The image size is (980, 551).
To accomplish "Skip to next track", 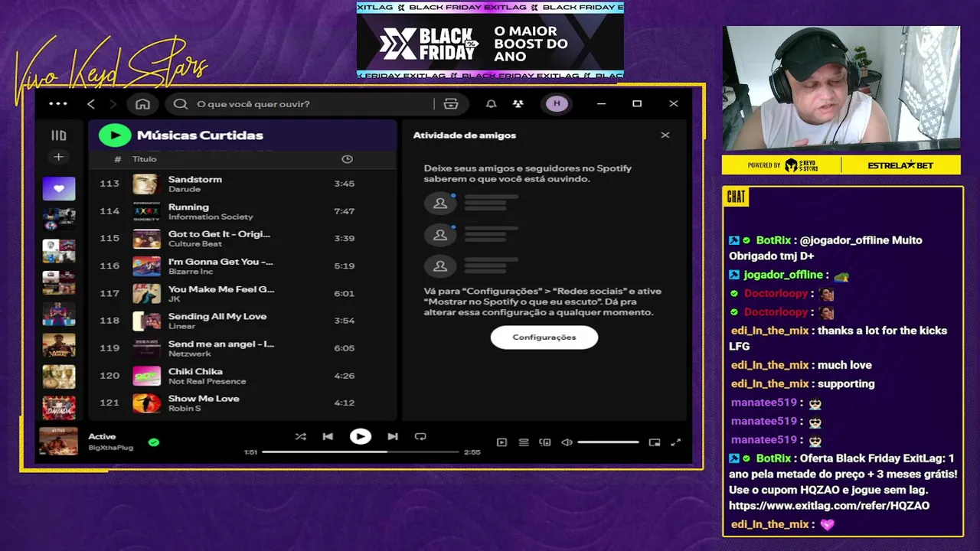I will (x=393, y=437).
